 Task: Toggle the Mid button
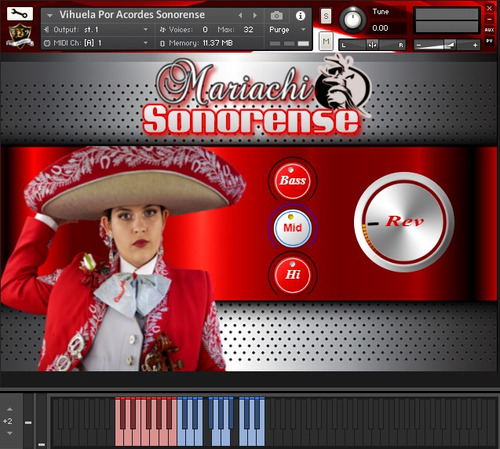[x=292, y=228]
